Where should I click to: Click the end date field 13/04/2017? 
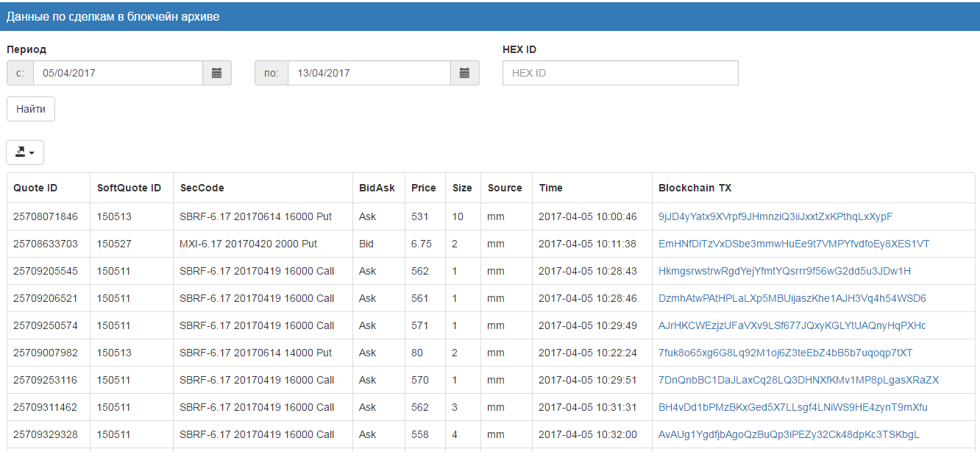coord(369,73)
